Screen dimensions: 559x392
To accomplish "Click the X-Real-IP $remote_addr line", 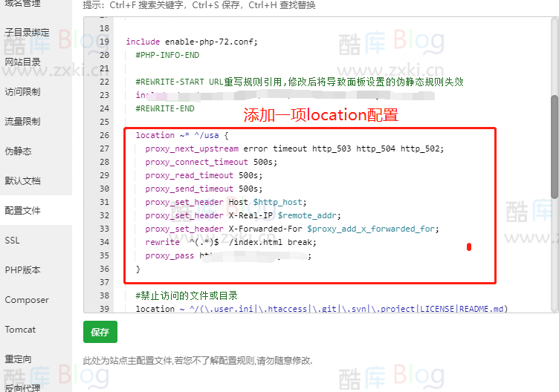I will (x=243, y=215).
